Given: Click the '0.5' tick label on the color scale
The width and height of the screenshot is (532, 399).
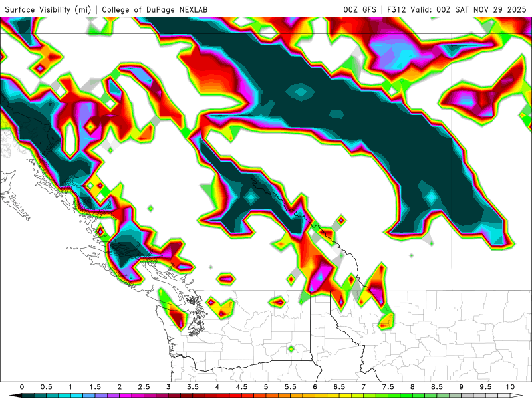Looking at the screenshot, I should tap(46, 387).
